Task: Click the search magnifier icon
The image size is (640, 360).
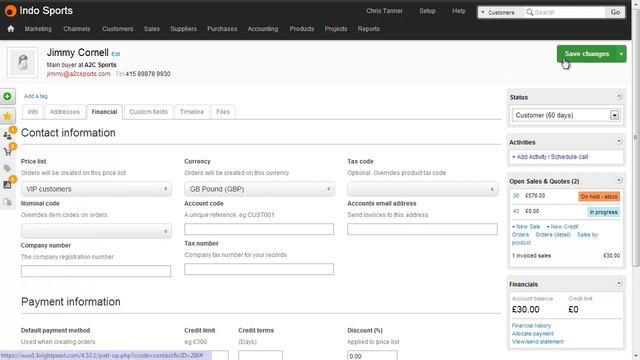Action: tap(529, 12)
